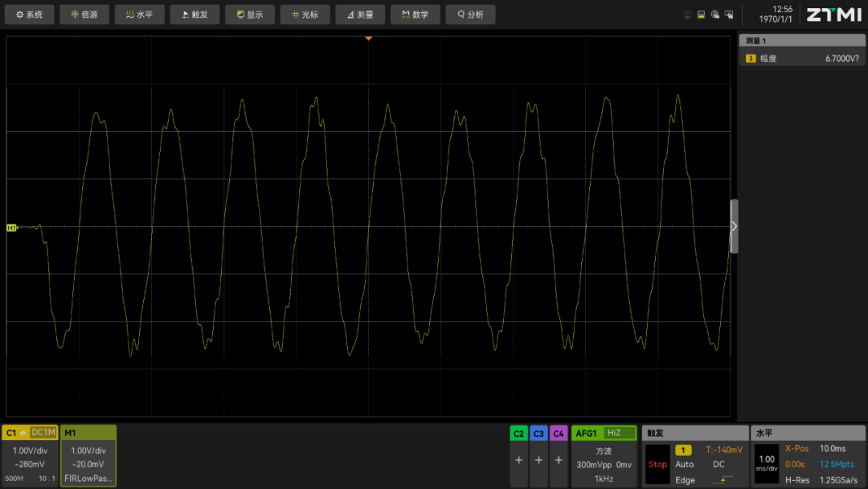Expand the right side panel arrow
Image resolution: width=868 pixels, height=489 pixels.
click(x=734, y=227)
